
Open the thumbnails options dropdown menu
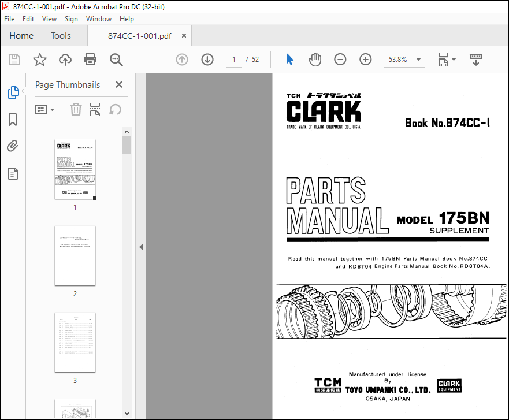click(44, 109)
